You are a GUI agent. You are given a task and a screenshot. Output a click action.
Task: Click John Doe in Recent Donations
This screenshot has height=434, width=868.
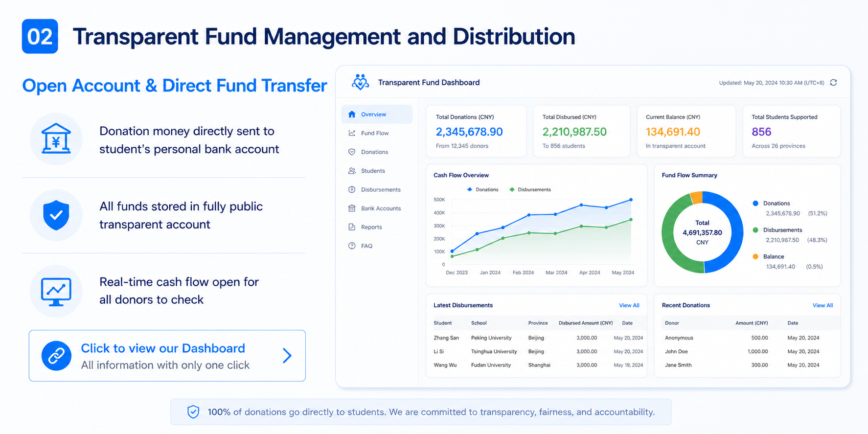pyautogui.click(x=676, y=351)
